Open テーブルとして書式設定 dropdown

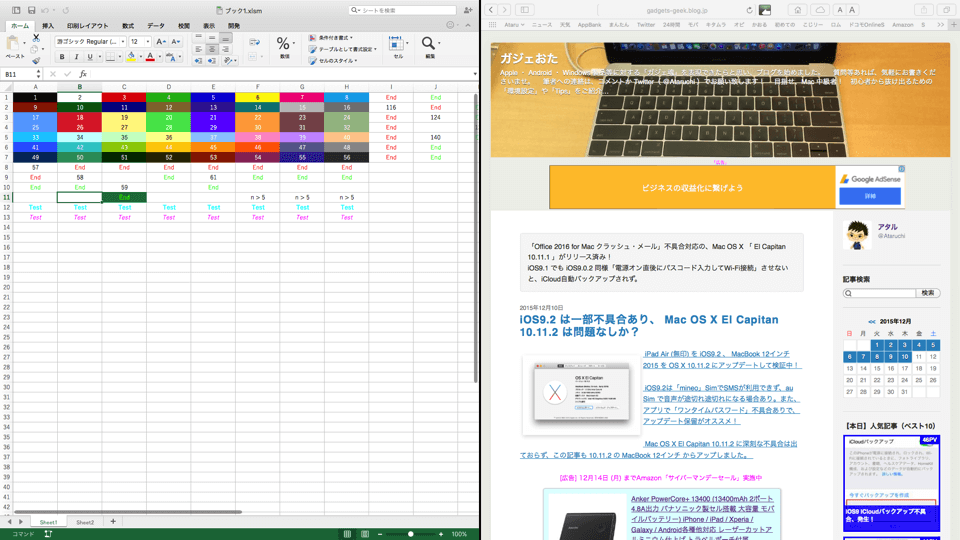pos(343,49)
